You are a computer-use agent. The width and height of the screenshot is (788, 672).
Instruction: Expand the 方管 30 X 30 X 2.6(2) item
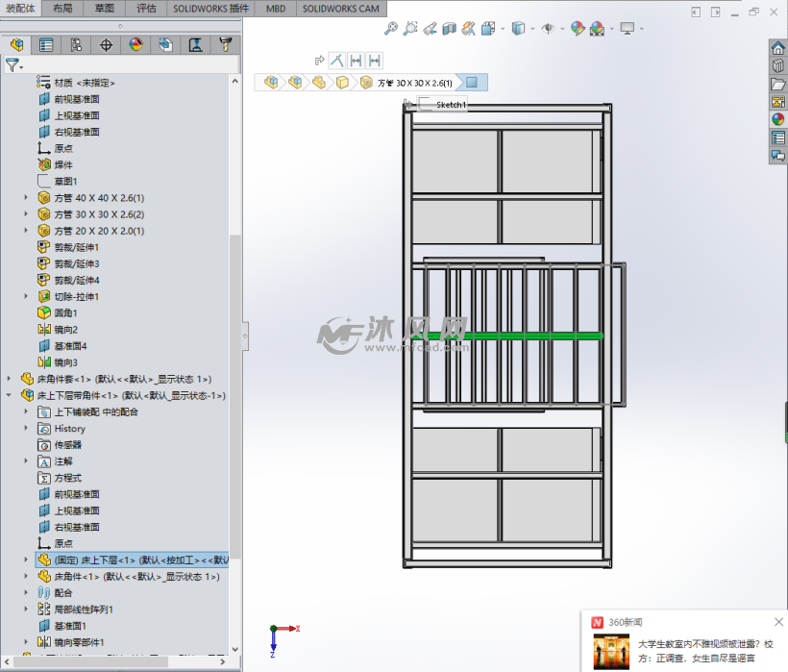(26, 214)
